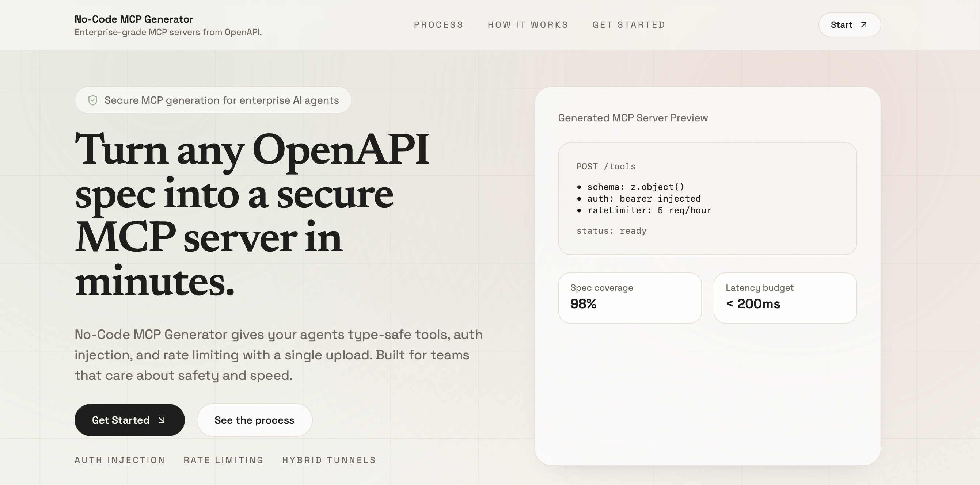
Task: Select Get Started in top navigation
Action: tap(629, 25)
